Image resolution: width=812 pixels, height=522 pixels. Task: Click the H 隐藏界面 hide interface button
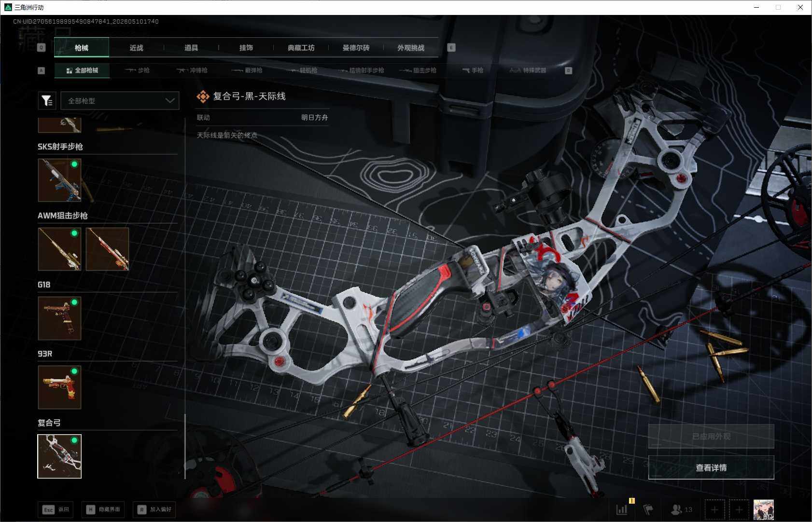[103, 509]
